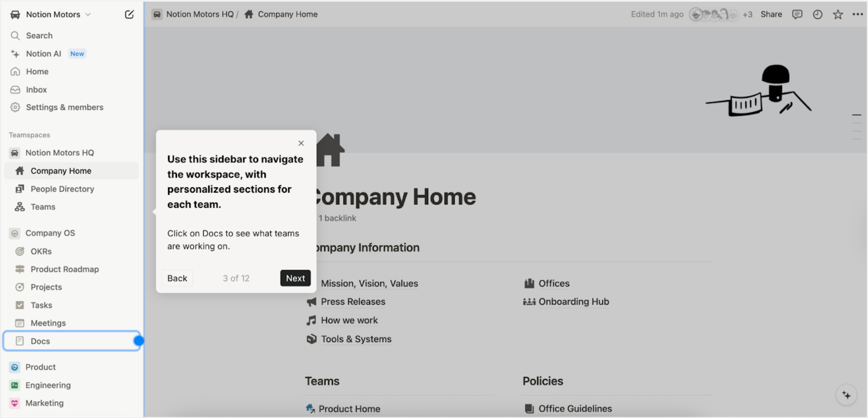
Task: Open page history clock icon
Action: (x=818, y=14)
